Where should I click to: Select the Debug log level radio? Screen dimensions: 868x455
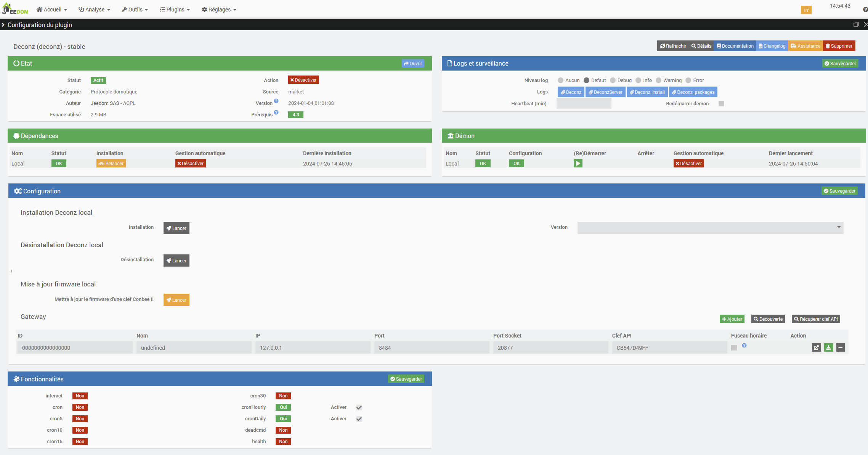click(x=613, y=80)
